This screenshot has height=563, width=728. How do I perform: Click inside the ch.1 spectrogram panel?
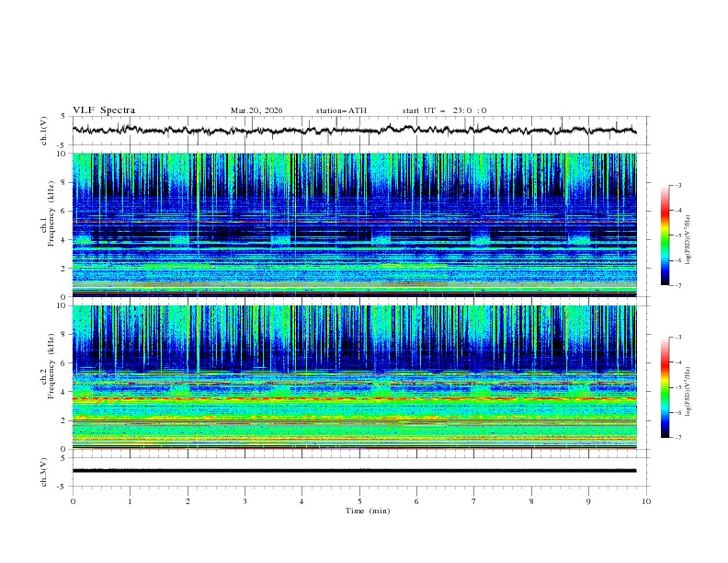354,224
